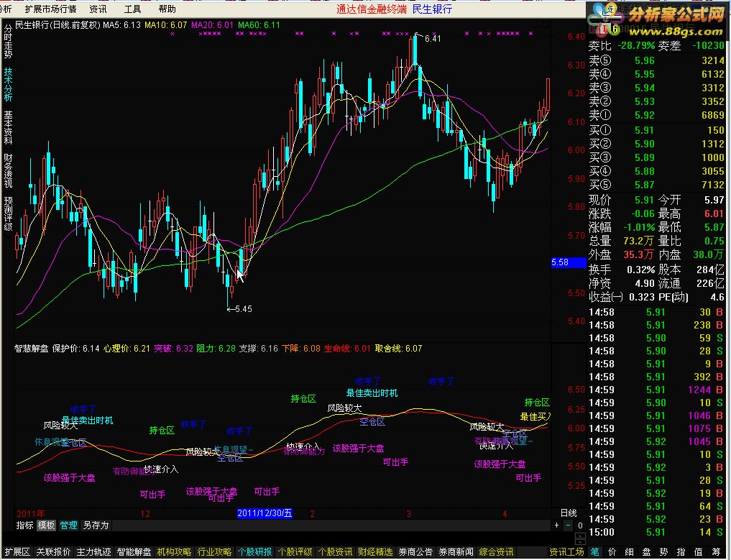Screen dimensions: 731x560
Task: Click the blue 5.58 price marker
Action: click(x=569, y=262)
